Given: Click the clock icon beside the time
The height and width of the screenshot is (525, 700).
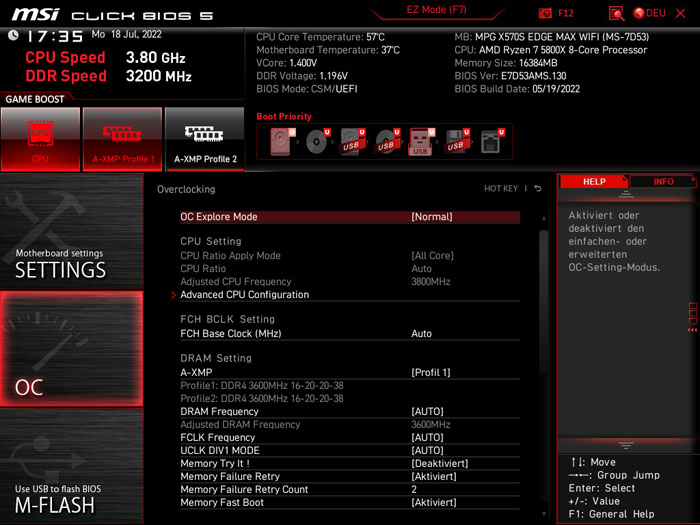Looking at the screenshot, I should tap(13, 35).
